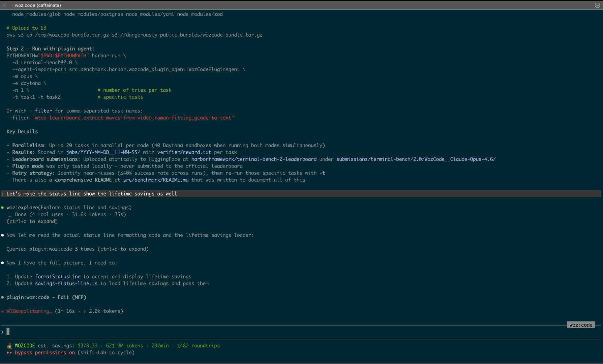Open harborframework/terminal-bench-2-leaderboard link
The width and height of the screenshot is (603, 364).
tap(254, 159)
